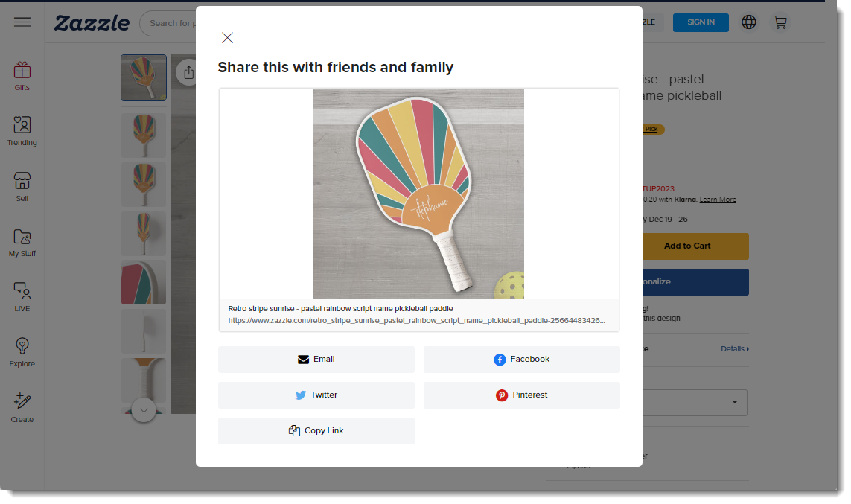Open the Create sidebar section
Viewport: 851px width, 504px height.
click(x=22, y=408)
